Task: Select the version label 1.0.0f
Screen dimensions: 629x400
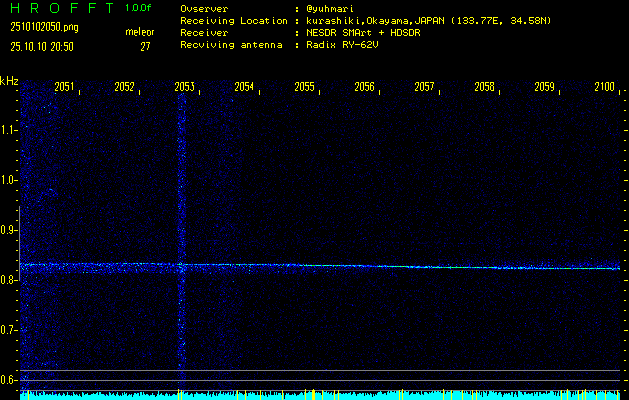Action: 138,8
